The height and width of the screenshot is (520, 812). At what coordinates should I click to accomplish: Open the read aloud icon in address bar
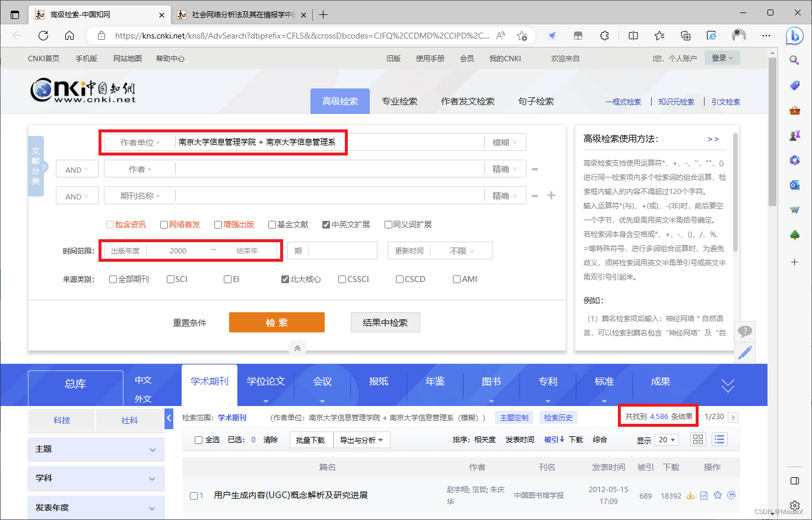(x=501, y=36)
